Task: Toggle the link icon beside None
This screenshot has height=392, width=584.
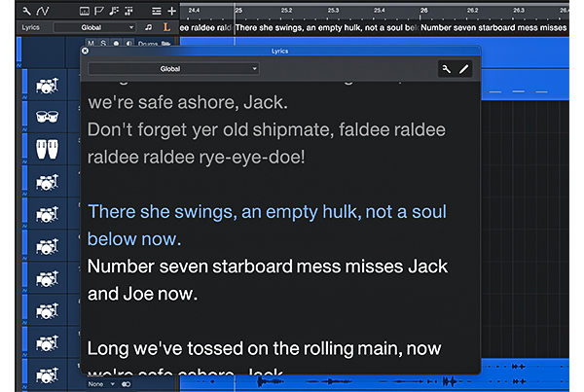Action: (x=127, y=384)
